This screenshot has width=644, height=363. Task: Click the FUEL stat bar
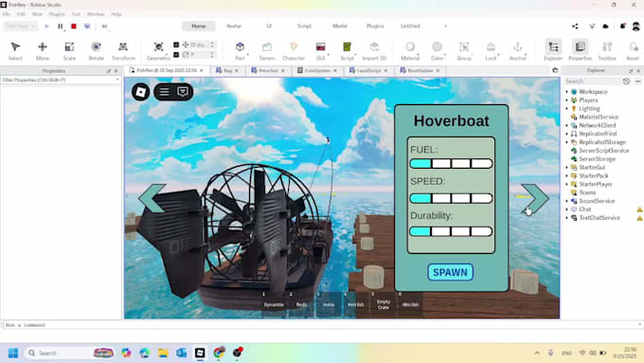click(451, 164)
